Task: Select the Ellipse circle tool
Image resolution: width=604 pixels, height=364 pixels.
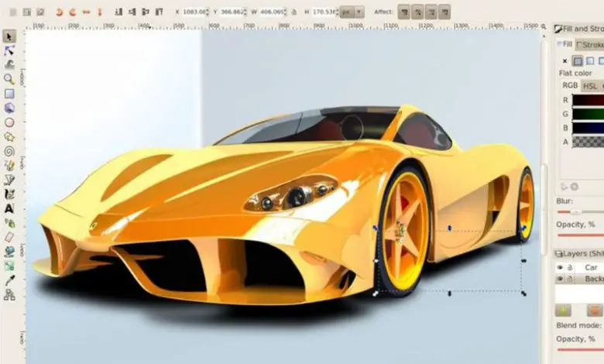Action: click(x=9, y=122)
